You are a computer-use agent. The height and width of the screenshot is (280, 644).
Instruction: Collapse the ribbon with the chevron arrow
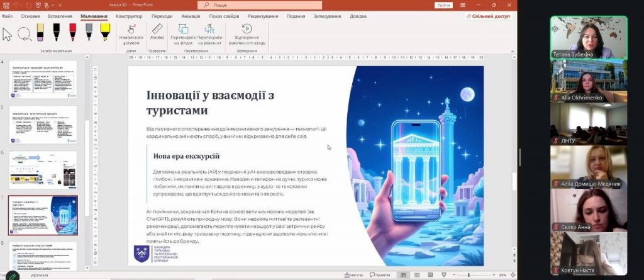point(512,51)
